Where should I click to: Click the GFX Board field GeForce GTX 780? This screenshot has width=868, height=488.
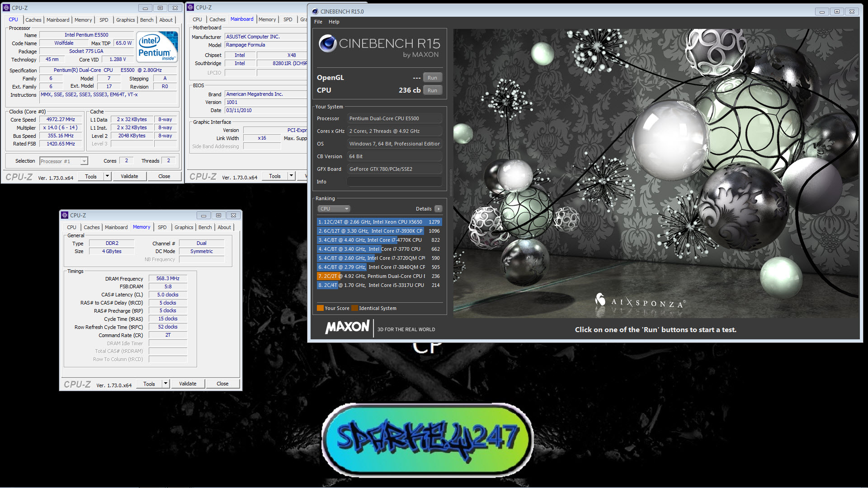[x=394, y=169]
